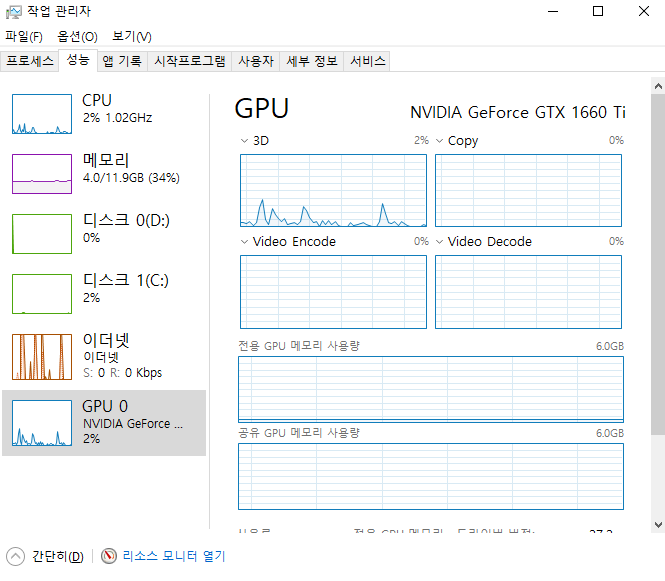Click the NVIDIA GeForce GTX 1660 Ti title
Screen dimensions: 665x581
tap(518, 112)
